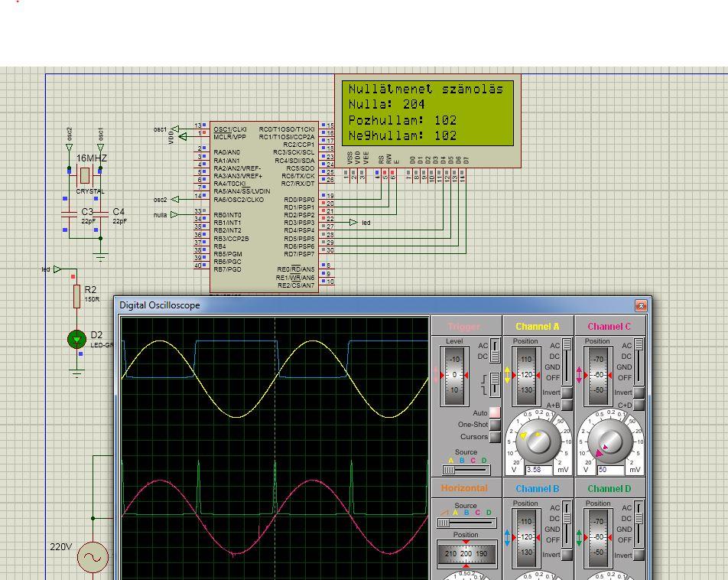Click LCD text 'Nulla: 204'
Image resolution: width=728 pixels, height=580 pixels.
tap(387, 104)
